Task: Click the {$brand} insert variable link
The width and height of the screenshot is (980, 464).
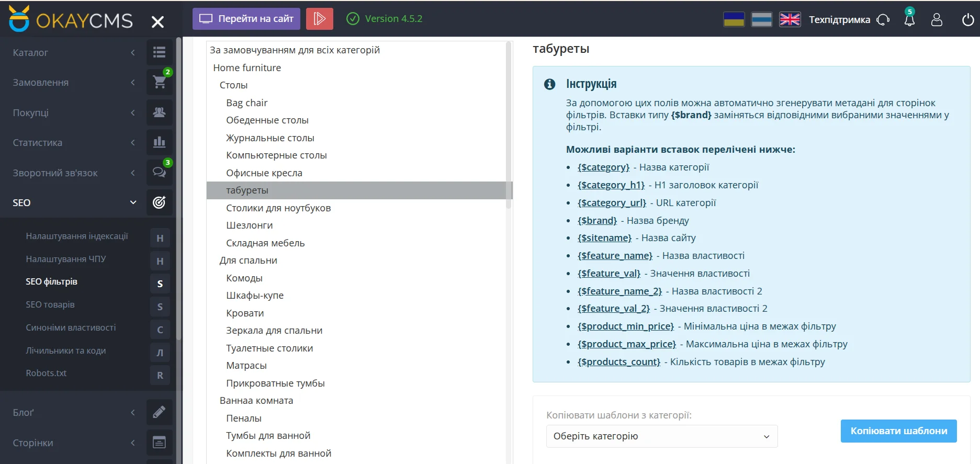Action: pos(597,221)
